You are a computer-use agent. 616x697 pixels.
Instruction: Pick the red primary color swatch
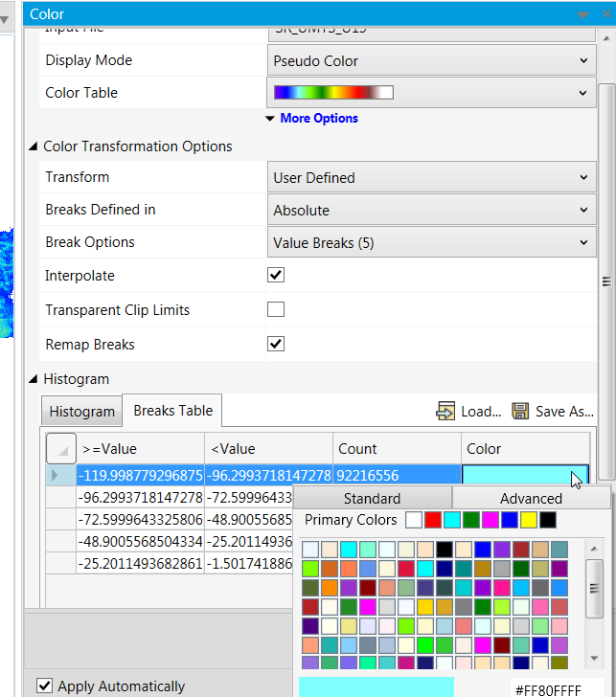pos(432,520)
